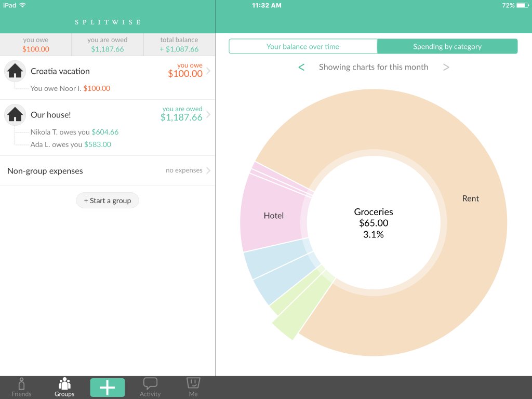Tap the plus add expense button
Viewport: 532px width, 399px height.
[x=107, y=388]
